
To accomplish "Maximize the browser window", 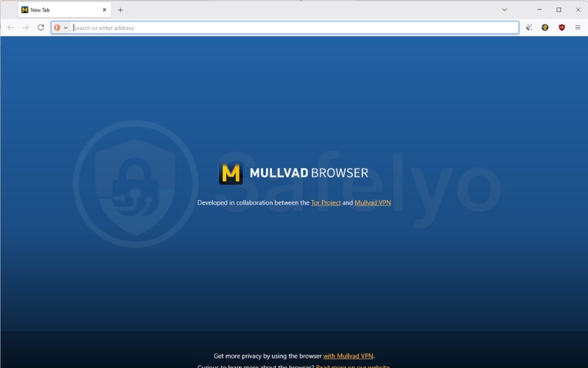I will pos(559,10).
